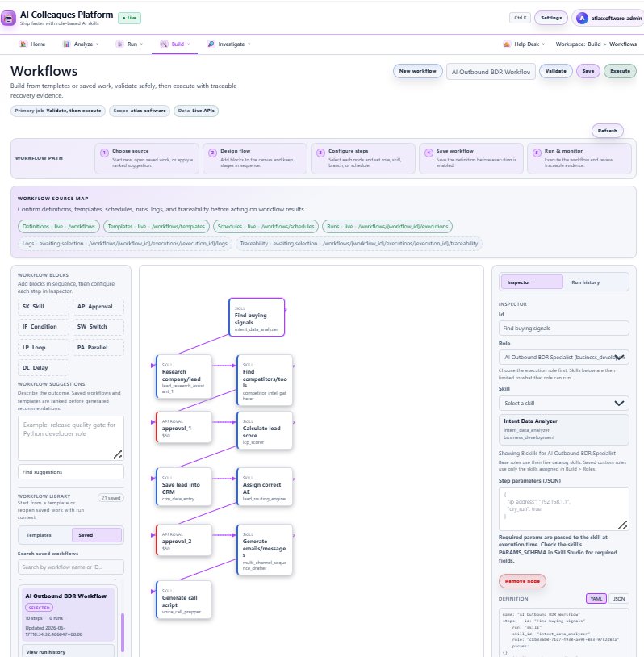Add an AP Approval block

pyautogui.click(x=98, y=307)
